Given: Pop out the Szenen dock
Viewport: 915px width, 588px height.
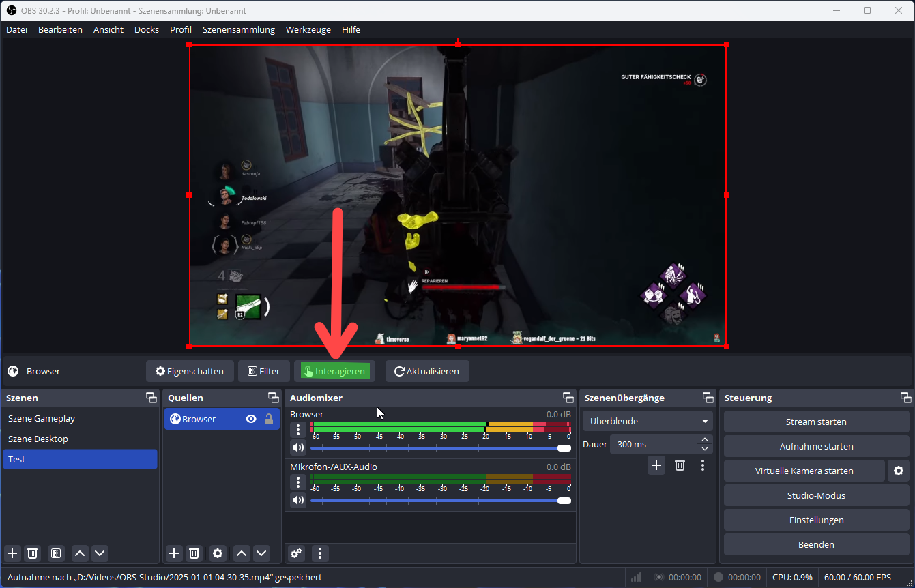Looking at the screenshot, I should pos(151,398).
